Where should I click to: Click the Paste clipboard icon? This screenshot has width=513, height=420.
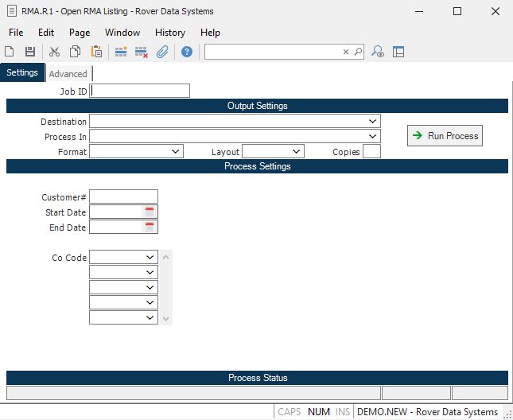point(96,52)
